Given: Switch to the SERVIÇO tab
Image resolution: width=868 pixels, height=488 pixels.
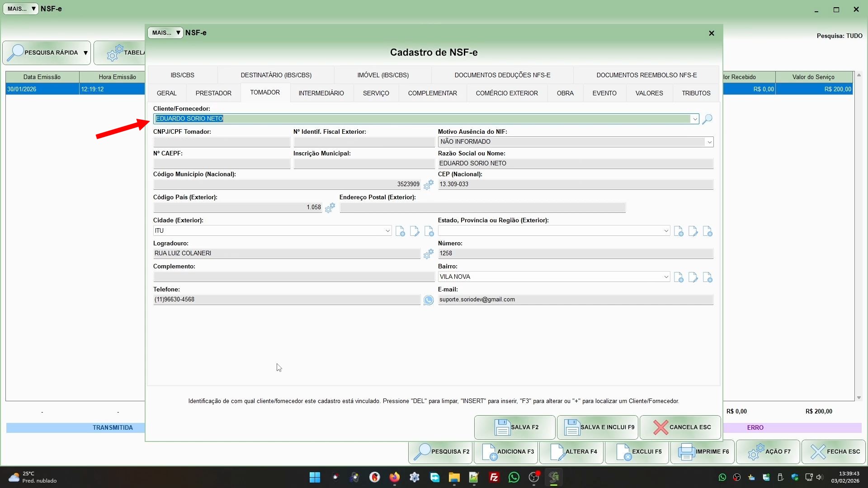Looking at the screenshot, I should coord(376,93).
